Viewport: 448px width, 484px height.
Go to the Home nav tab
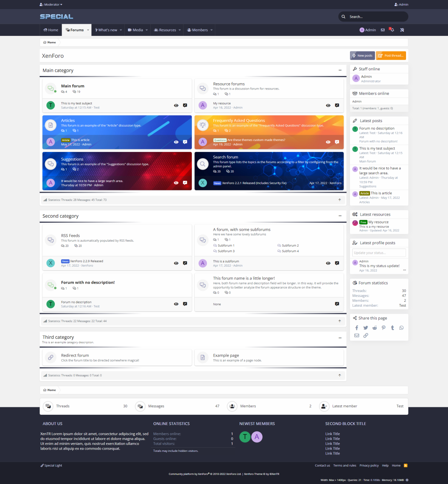point(51,30)
